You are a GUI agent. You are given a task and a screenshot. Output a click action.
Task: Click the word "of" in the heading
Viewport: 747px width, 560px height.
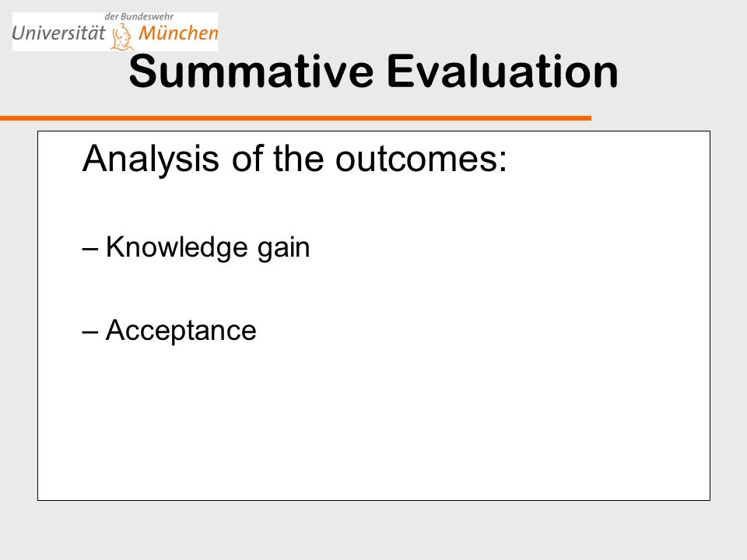point(247,159)
